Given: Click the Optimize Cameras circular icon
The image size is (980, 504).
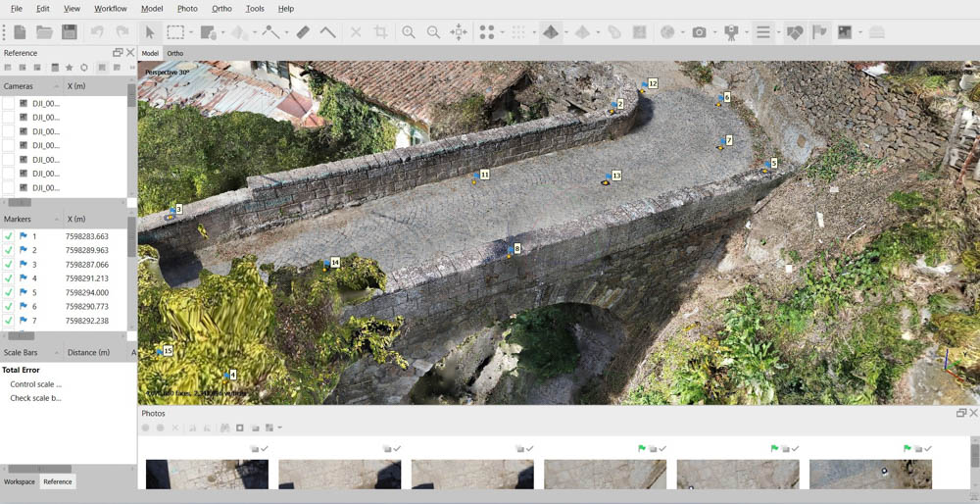Looking at the screenshot, I should (x=84, y=68).
